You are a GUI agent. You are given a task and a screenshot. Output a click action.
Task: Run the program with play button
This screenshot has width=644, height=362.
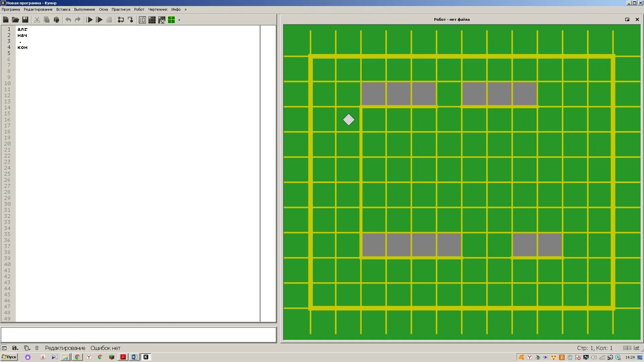(x=90, y=20)
